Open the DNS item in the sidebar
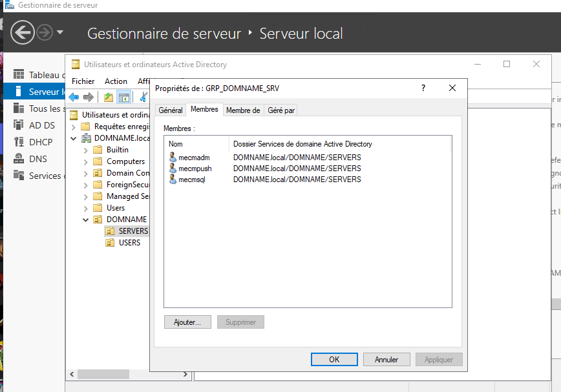Screen dimensions: 561x392 tap(37, 159)
